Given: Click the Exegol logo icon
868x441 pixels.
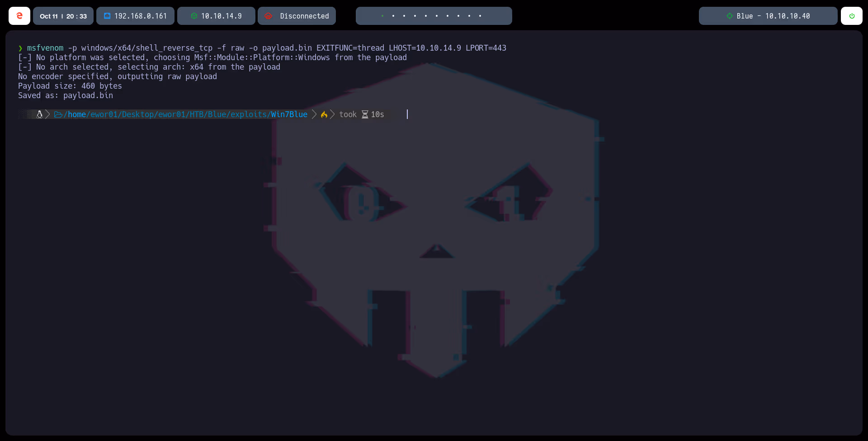Looking at the screenshot, I should 19,15.
